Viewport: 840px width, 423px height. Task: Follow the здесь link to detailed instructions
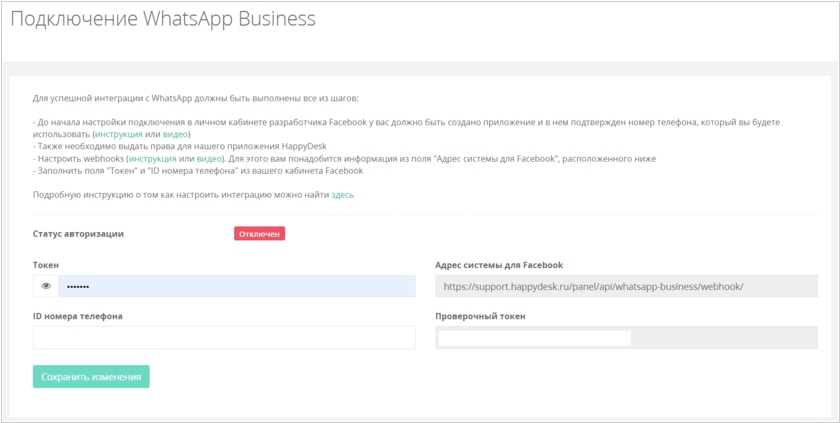[342, 195]
